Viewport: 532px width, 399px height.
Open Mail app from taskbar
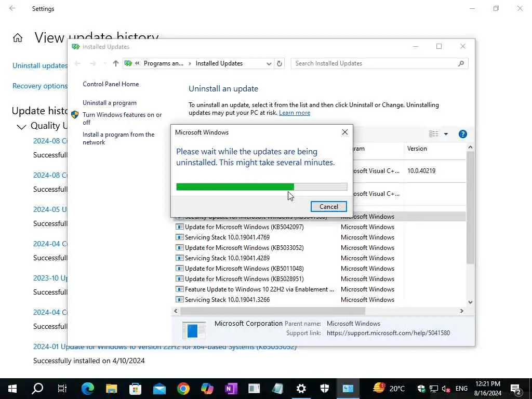pyautogui.click(x=159, y=389)
